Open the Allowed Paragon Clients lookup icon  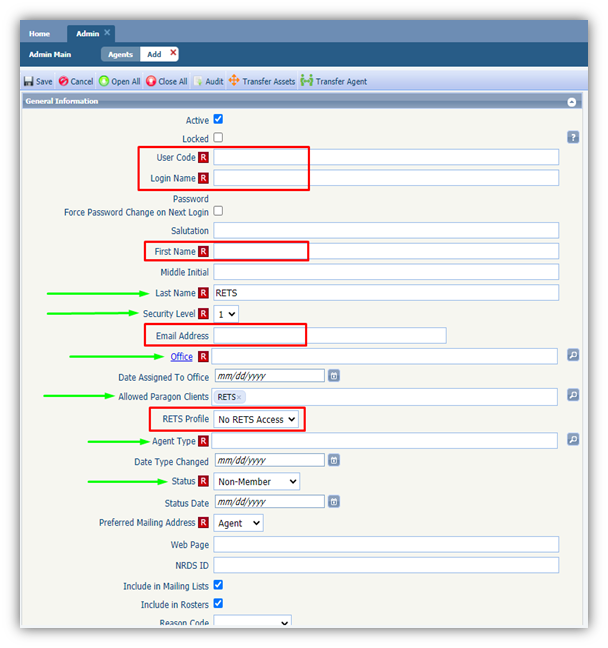(x=573, y=395)
